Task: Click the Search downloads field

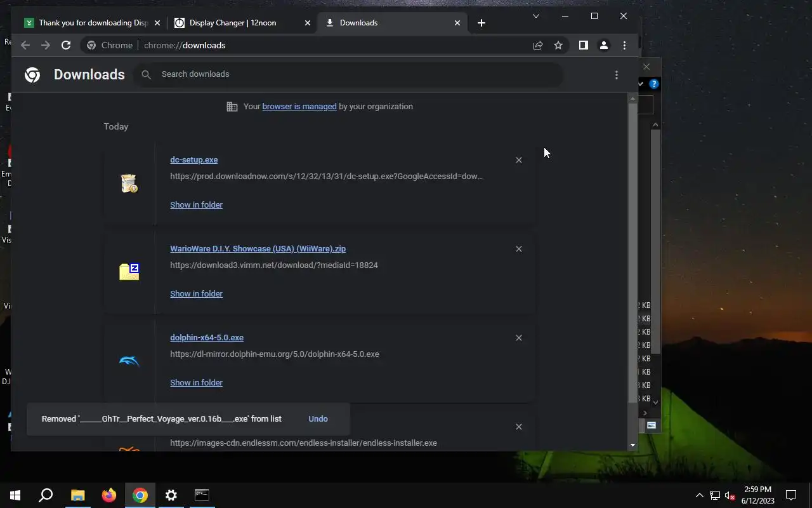Action: (348, 74)
